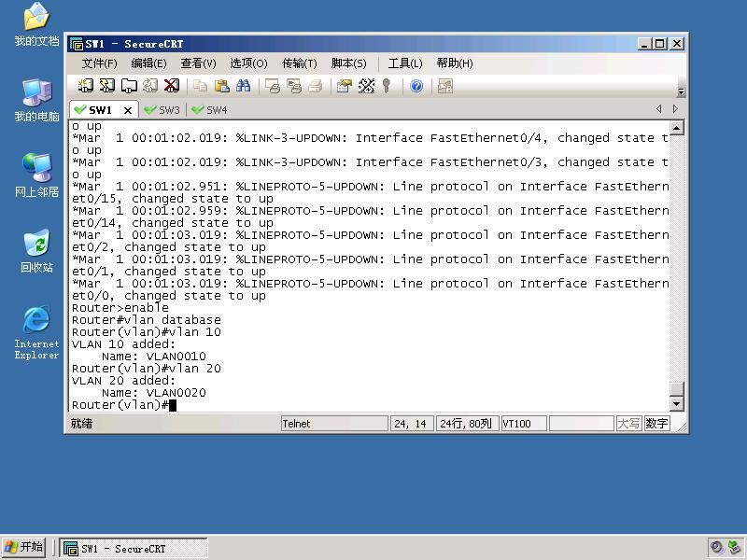Click the Print Screen toolbar icon

click(x=273, y=86)
